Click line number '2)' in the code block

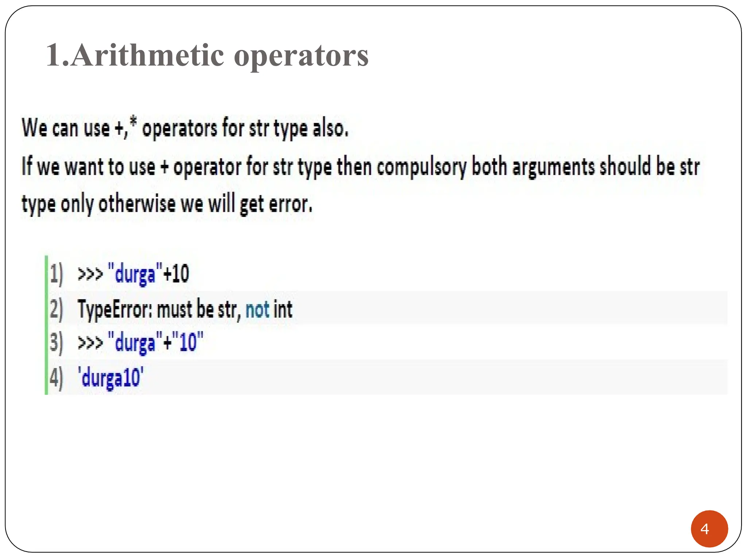pyautogui.click(x=56, y=310)
